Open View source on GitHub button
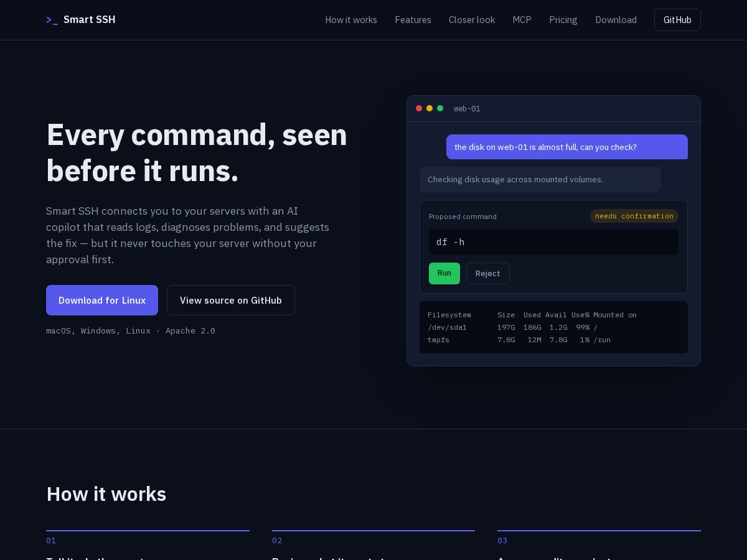Image resolution: width=747 pixels, height=560 pixels. click(231, 300)
